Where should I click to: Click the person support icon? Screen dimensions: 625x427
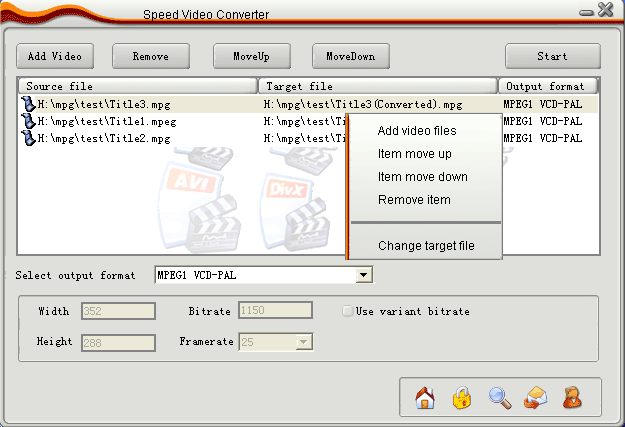pyautogui.click(x=572, y=397)
